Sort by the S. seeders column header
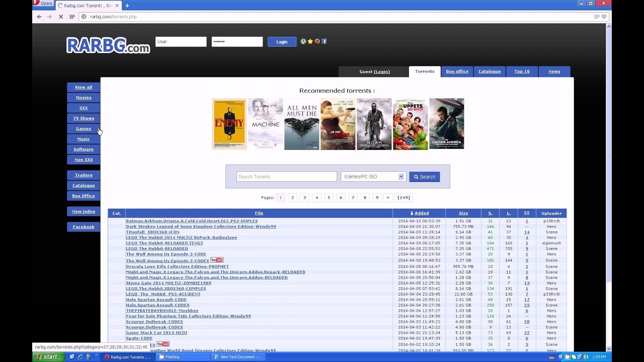Image resolution: width=644 pixels, height=362 pixels. (490, 213)
